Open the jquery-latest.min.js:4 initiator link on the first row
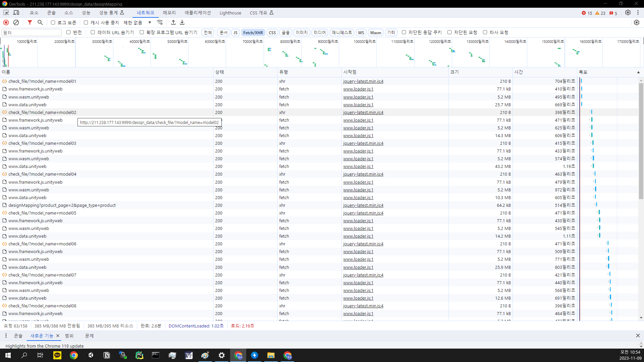 click(x=363, y=81)
